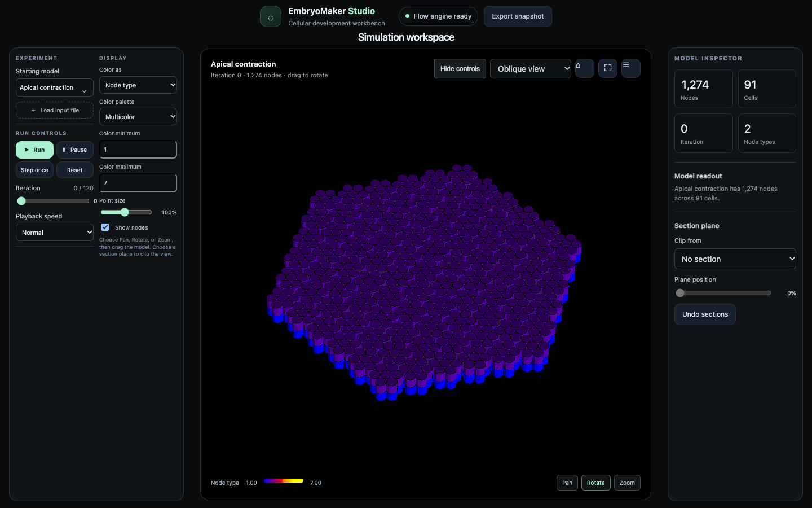
Task: Change the Playback speed dropdown
Action: [x=55, y=233]
